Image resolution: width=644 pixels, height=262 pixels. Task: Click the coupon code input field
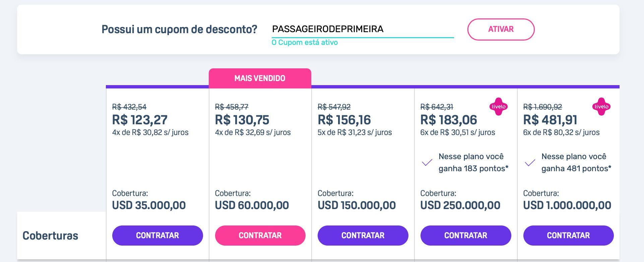363,29
